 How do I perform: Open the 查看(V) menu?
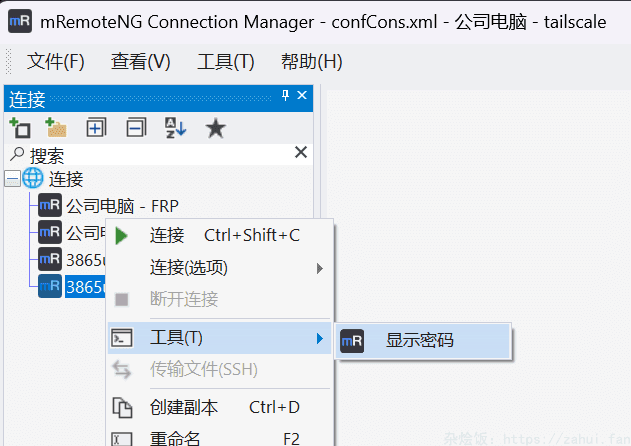click(140, 62)
